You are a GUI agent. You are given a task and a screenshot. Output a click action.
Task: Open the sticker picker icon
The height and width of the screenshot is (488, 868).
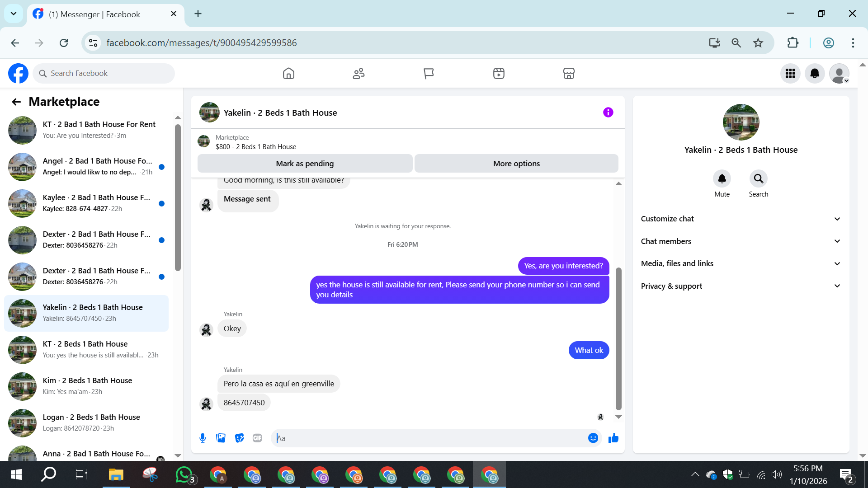click(239, 438)
